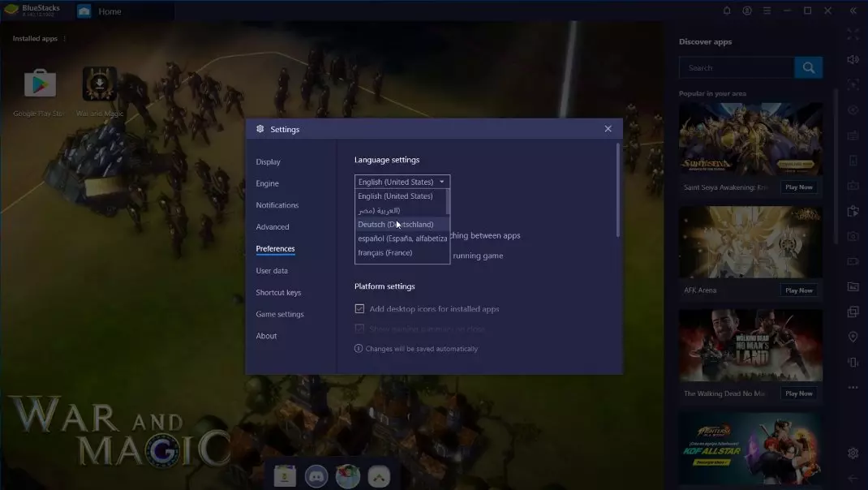
Task: Close the Settings dialog
Action: click(608, 129)
